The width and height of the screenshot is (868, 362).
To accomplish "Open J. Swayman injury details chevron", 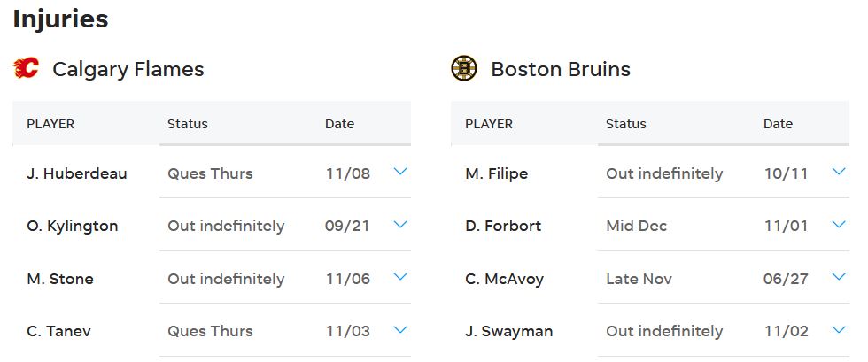I will pyautogui.click(x=839, y=330).
